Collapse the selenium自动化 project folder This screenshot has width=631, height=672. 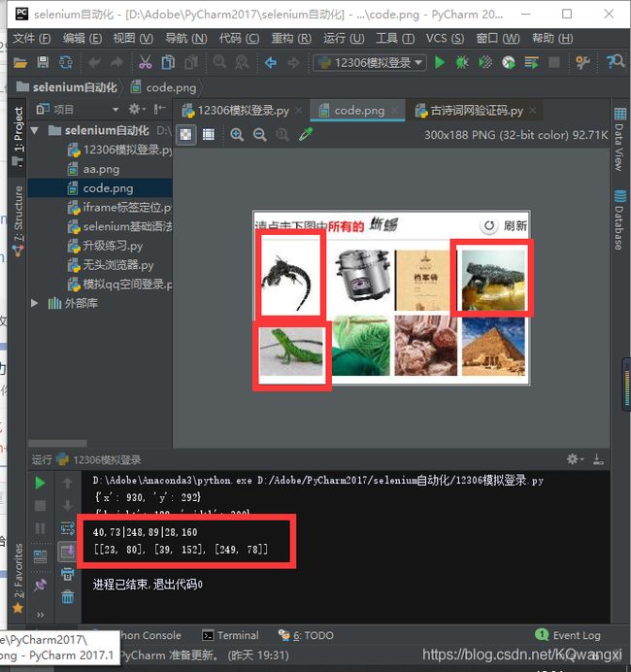pos(36,130)
